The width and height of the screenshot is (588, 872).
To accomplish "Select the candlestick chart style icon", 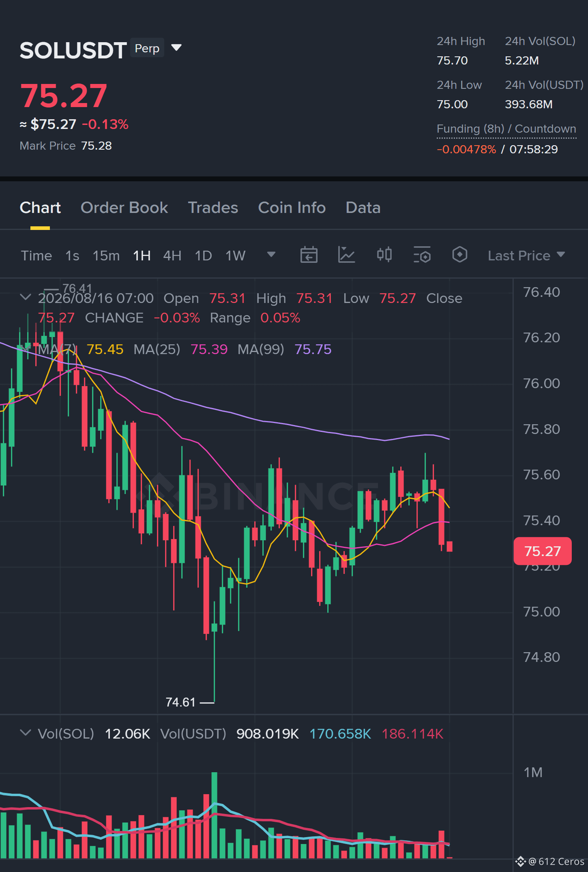I will pyautogui.click(x=384, y=255).
